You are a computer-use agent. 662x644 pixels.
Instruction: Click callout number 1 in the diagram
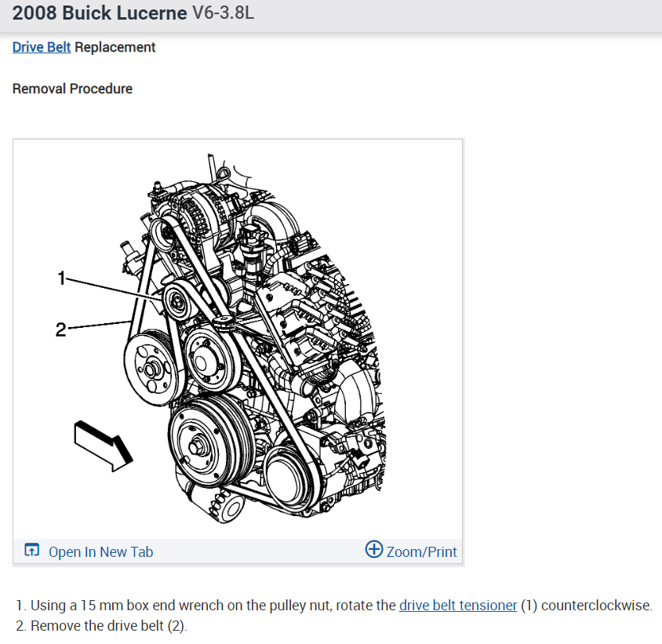coord(62,278)
